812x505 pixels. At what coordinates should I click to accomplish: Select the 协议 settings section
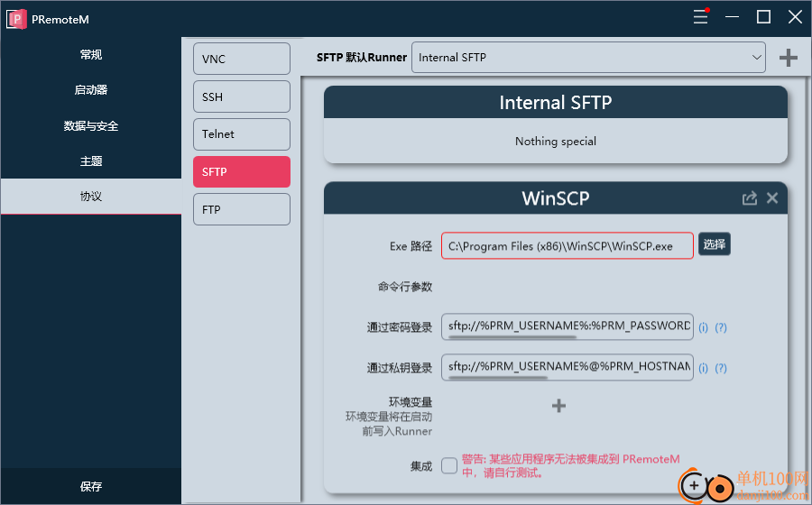click(x=91, y=196)
